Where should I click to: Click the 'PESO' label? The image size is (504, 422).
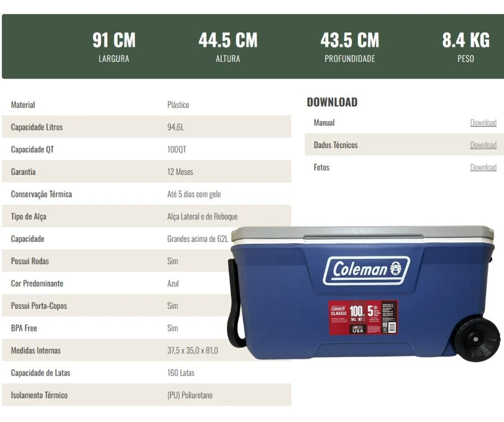pos(466,59)
